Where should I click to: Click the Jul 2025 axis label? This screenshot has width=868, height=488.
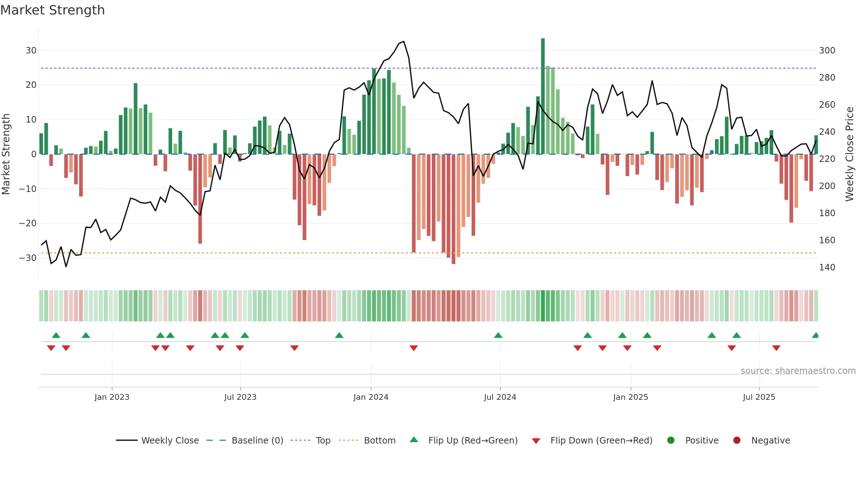click(759, 397)
